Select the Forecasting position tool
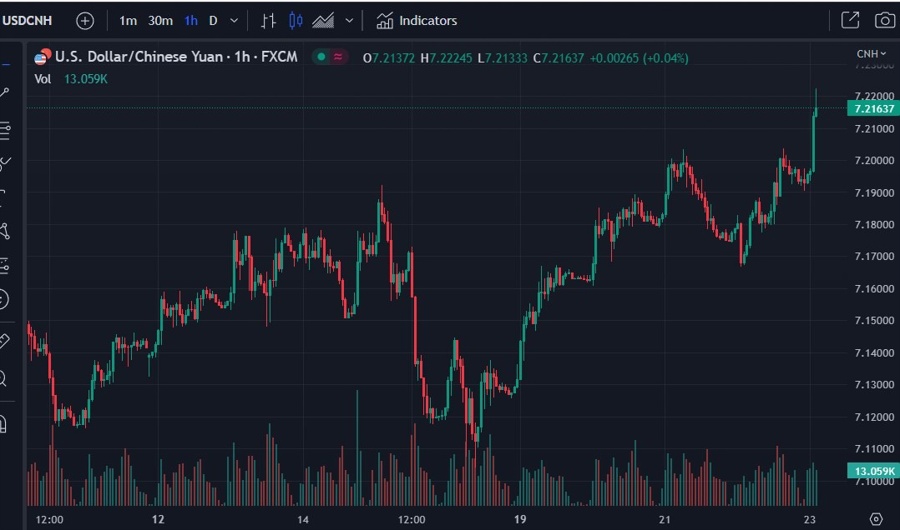The width and height of the screenshot is (900, 530). click(5, 266)
